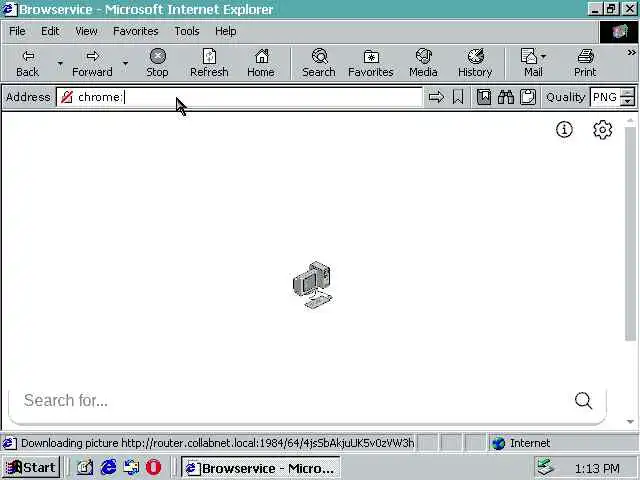The width and height of the screenshot is (640, 480).
Task: Open the Back history dropdown arrow
Action: click(x=60, y=63)
